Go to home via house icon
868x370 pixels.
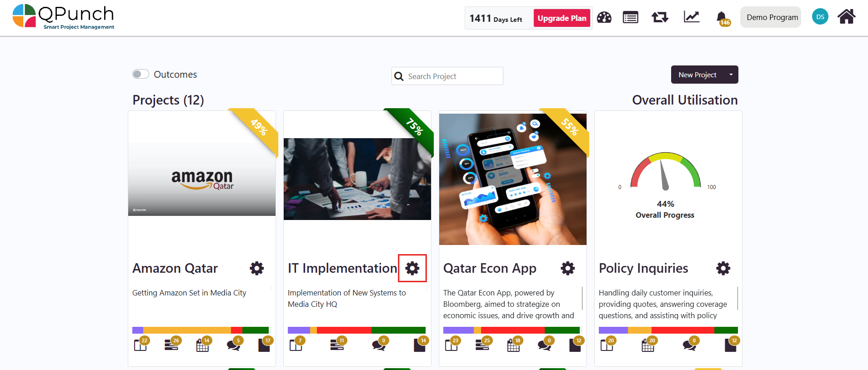pyautogui.click(x=846, y=17)
